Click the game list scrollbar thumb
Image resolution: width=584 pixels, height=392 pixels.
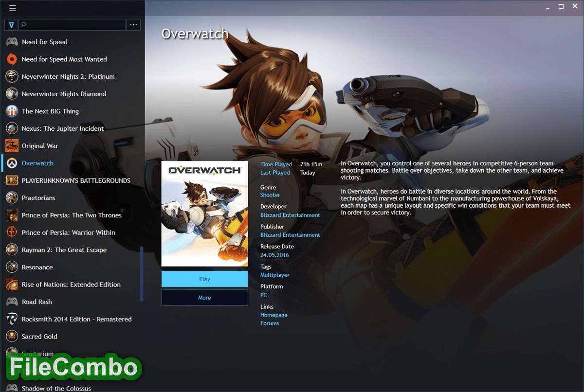[x=142, y=274]
